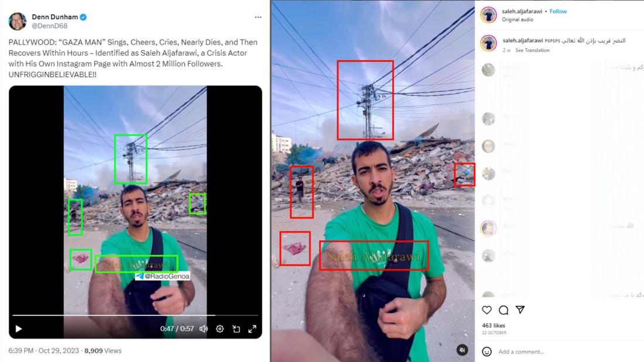Click the blue verified badge
Viewport: 644px width, 362px height.
tap(83, 17)
